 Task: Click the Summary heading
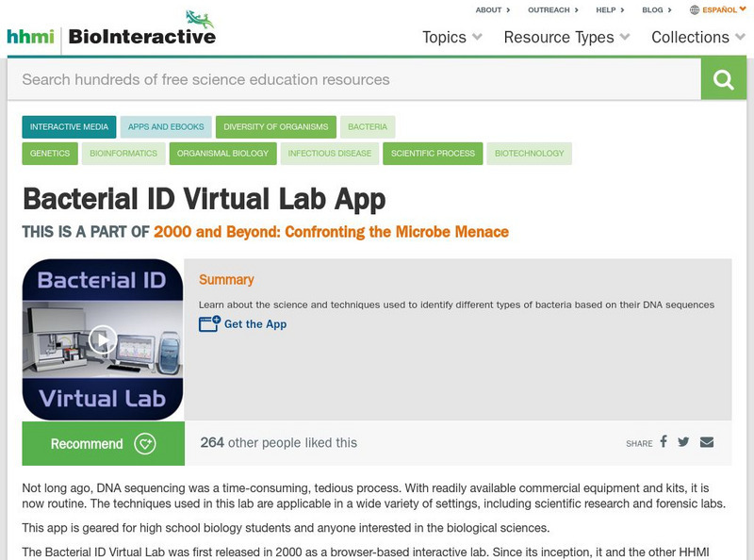pos(226,279)
